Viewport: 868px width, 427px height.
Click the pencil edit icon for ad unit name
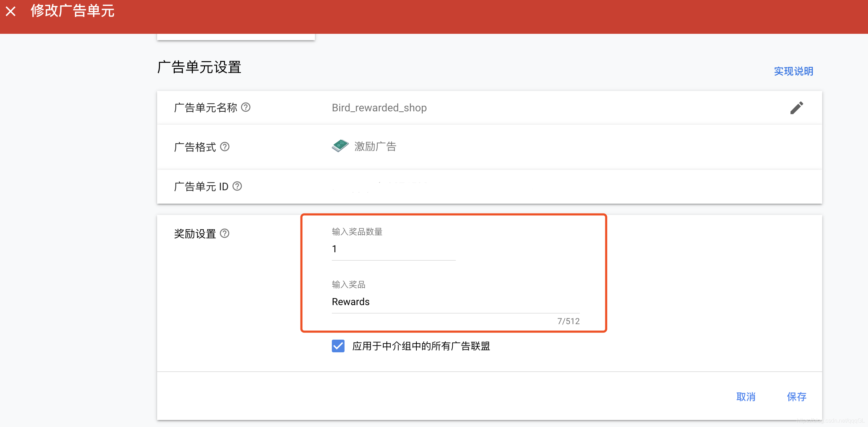click(x=796, y=108)
